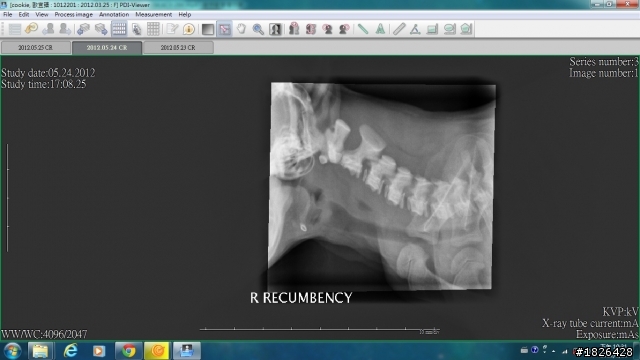
Task: Click the search key toolbar icon
Action: pyautogui.click(x=31, y=29)
